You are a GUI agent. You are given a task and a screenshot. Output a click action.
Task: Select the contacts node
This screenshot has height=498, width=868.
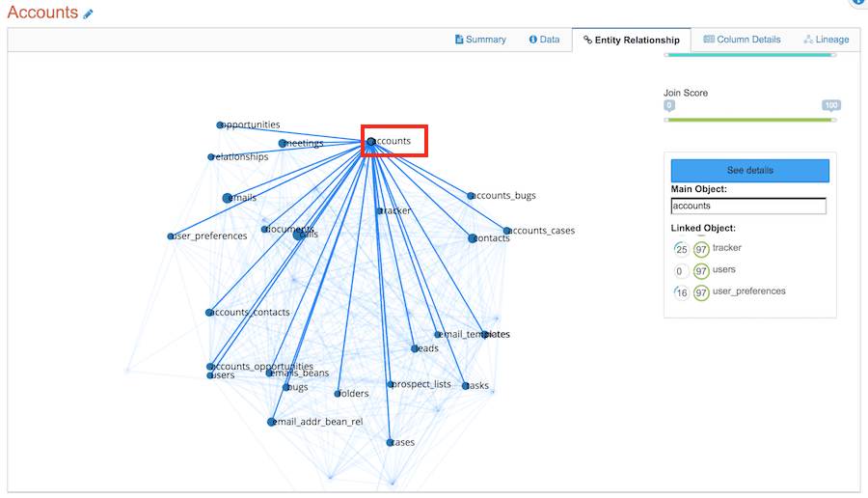pyautogui.click(x=473, y=238)
